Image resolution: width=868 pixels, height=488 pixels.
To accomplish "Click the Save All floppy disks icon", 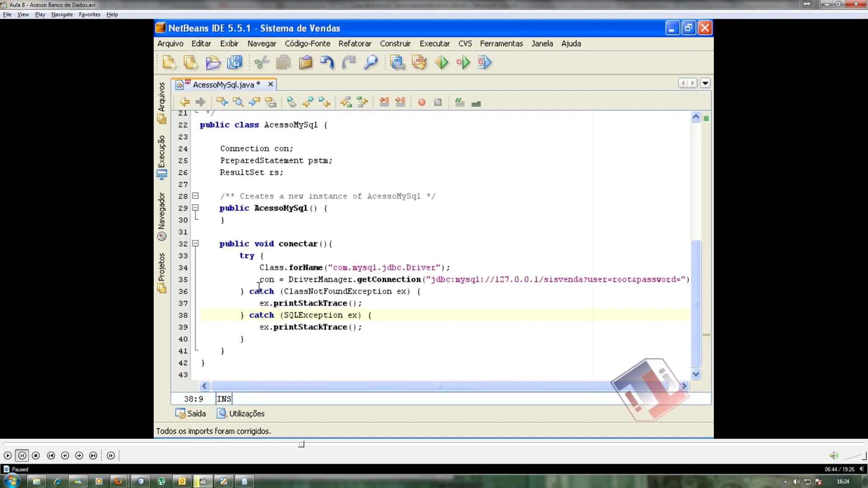I will 235,62.
